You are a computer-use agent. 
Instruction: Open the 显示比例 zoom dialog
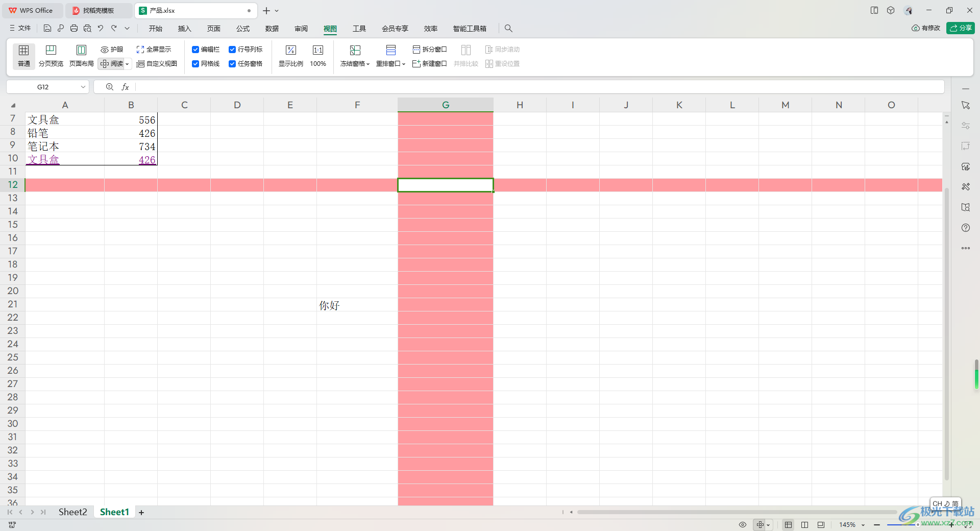pyautogui.click(x=291, y=56)
